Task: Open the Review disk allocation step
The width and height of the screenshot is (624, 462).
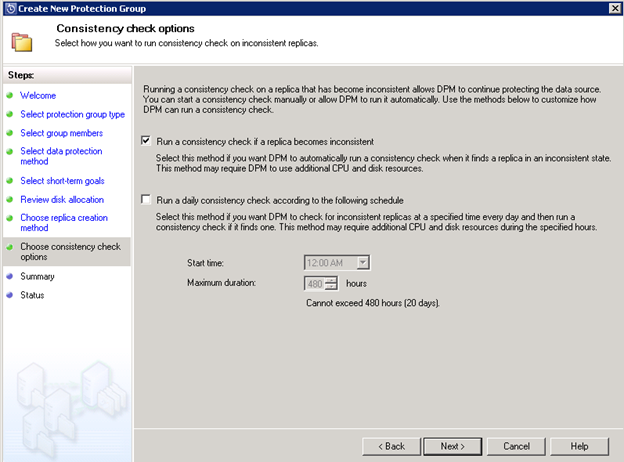Action: [x=62, y=199]
